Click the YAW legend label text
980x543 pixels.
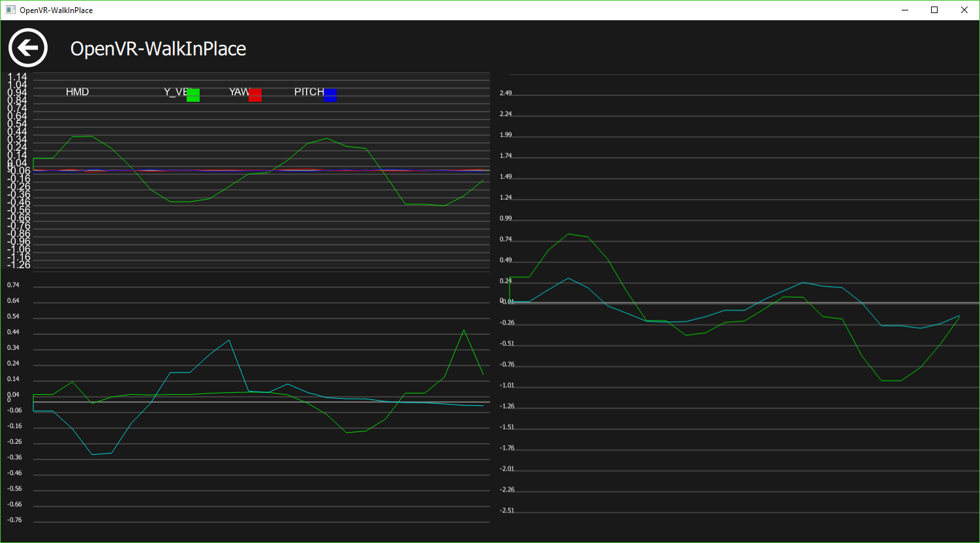click(x=239, y=92)
